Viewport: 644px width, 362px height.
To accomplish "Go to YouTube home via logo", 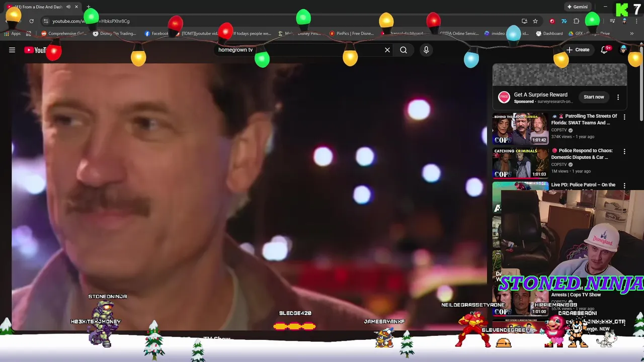I will tap(36, 50).
